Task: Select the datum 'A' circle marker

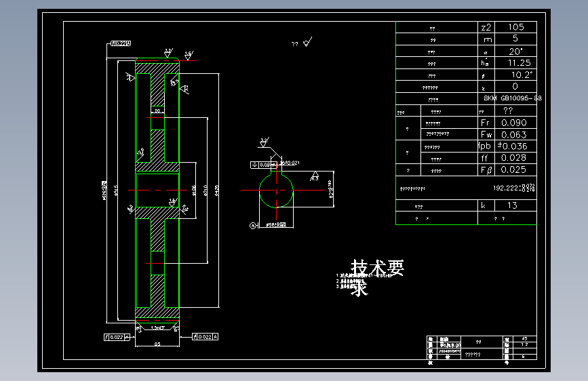Action: [253, 225]
